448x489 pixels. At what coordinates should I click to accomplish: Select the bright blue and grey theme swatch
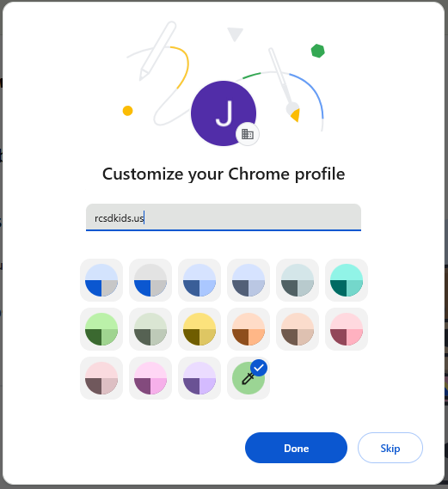101,280
